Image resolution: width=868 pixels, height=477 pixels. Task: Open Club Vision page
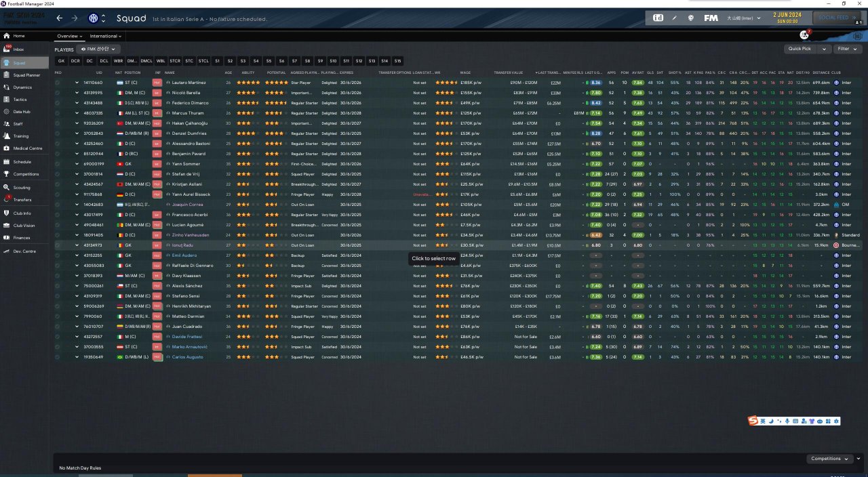point(24,226)
